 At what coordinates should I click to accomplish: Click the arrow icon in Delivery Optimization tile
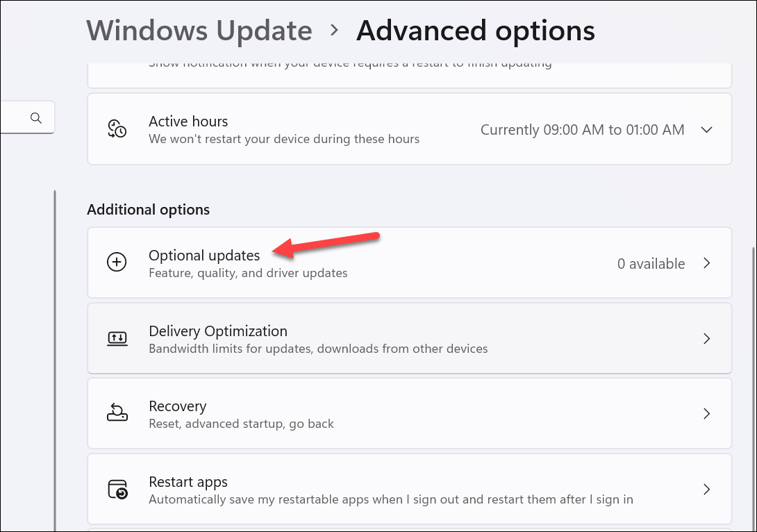coord(707,338)
